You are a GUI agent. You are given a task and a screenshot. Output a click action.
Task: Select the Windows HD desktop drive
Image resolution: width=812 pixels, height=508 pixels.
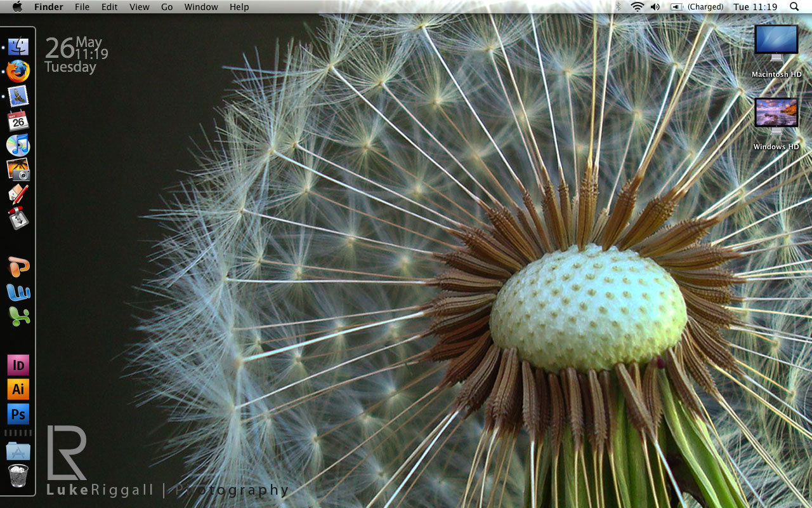coord(776,124)
